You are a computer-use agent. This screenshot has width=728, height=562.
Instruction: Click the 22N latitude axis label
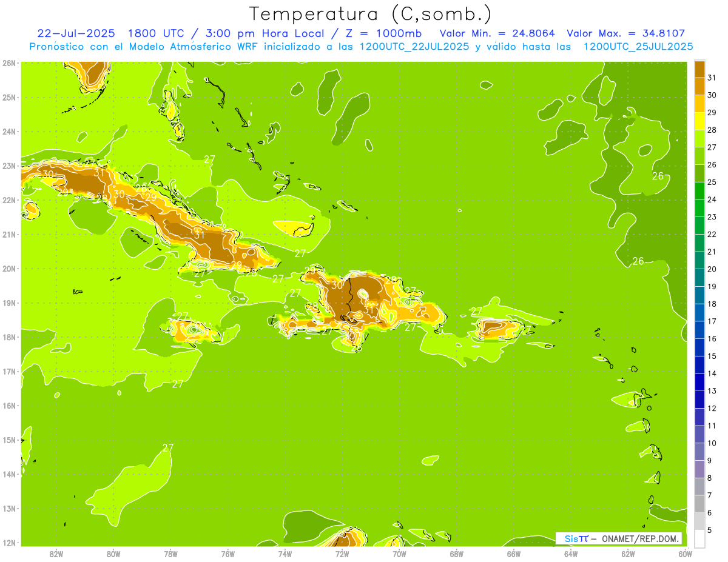click(x=8, y=200)
